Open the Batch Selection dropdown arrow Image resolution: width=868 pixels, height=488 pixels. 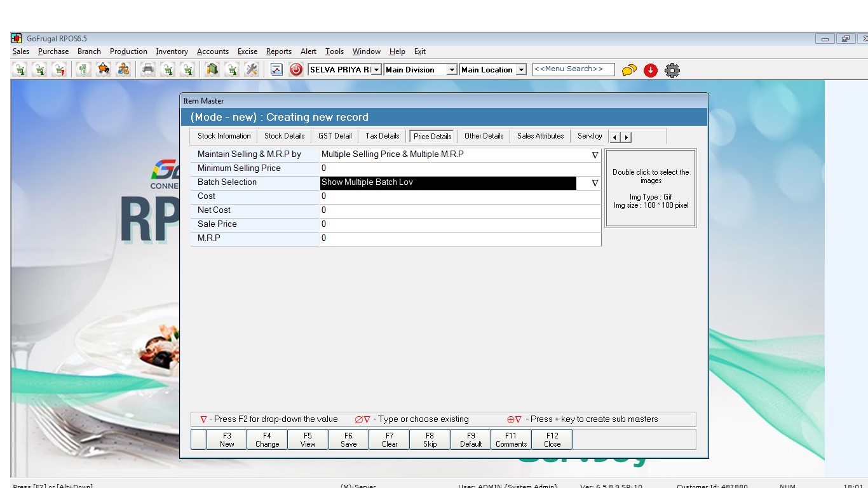coord(595,183)
